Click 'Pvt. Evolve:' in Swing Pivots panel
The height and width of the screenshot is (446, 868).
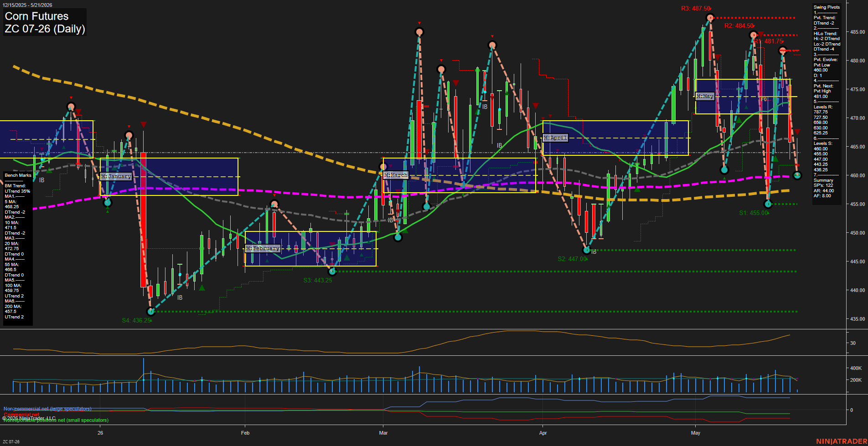(826, 60)
